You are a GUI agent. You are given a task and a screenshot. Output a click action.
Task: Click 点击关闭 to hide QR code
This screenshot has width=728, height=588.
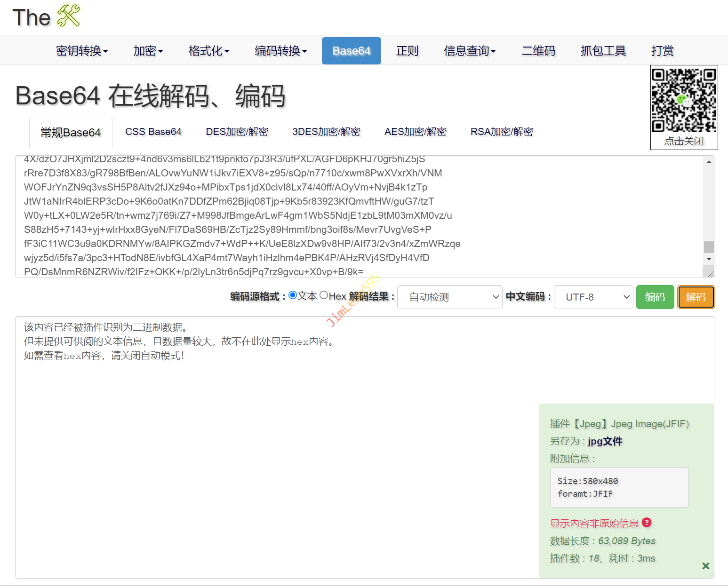pos(684,141)
